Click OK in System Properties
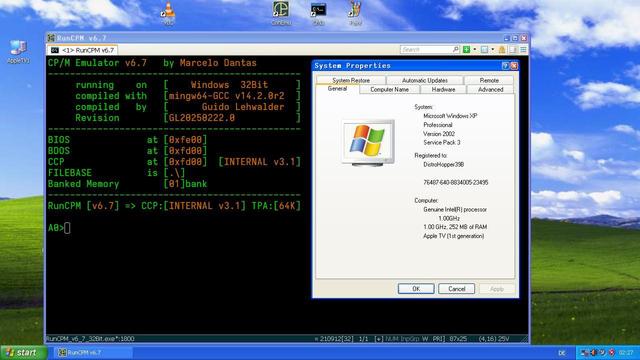The width and height of the screenshot is (640, 360). pyautogui.click(x=416, y=289)
